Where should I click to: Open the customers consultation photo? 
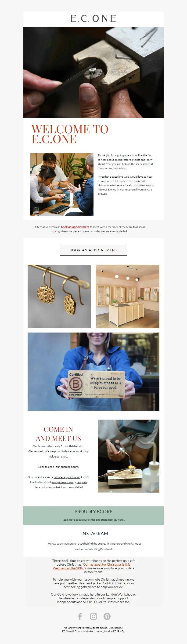point(62,184)
